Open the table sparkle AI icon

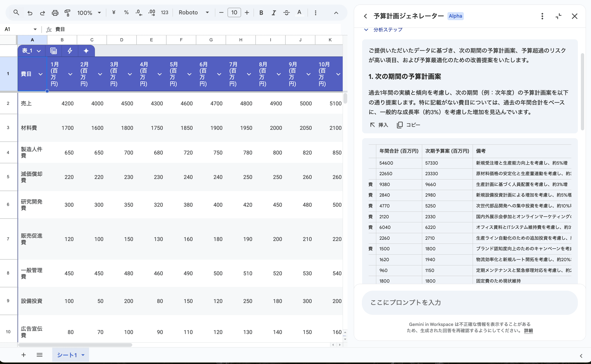86,51
